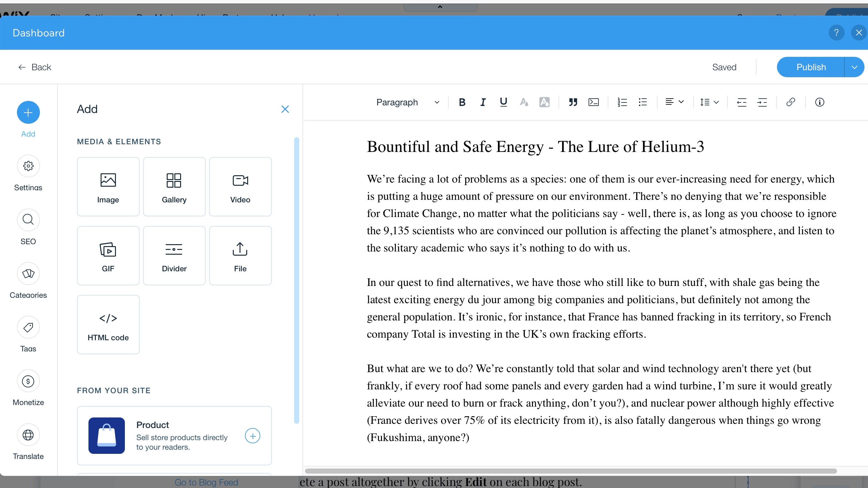Insert a code block
Viewport: 868px width, 488px height.
(594, 102)
